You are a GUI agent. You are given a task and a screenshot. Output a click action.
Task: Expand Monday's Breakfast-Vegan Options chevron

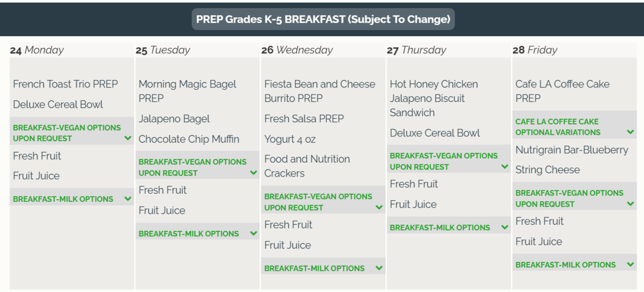pyautogui.click(x=128, y=138)
